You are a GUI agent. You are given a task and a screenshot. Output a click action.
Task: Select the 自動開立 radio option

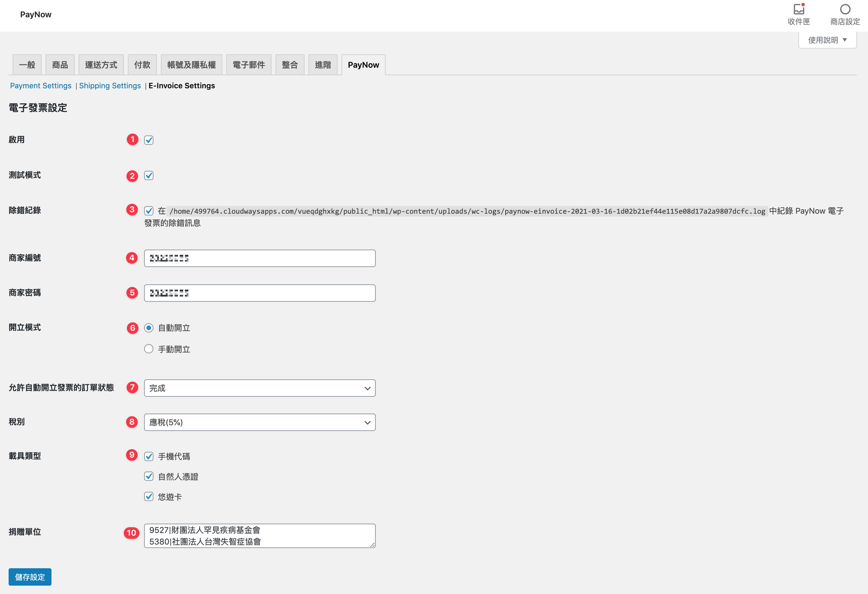click(x=149, y=328)
